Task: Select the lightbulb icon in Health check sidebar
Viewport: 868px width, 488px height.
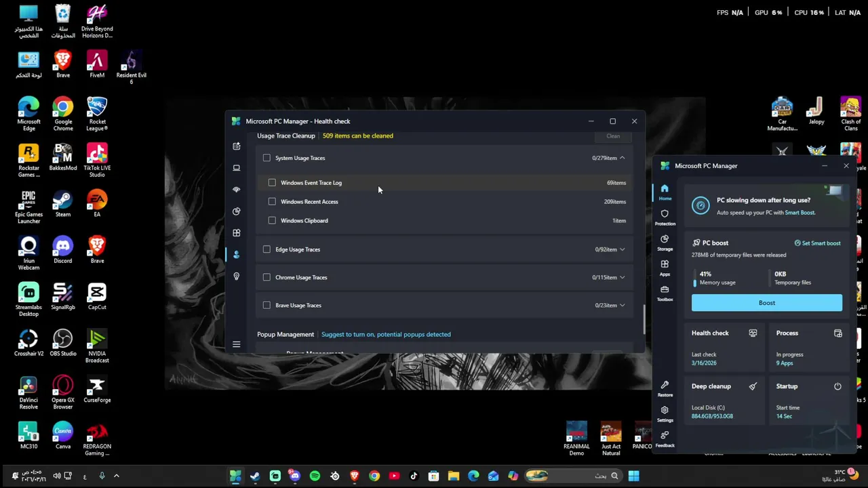Action: [236, 277]
